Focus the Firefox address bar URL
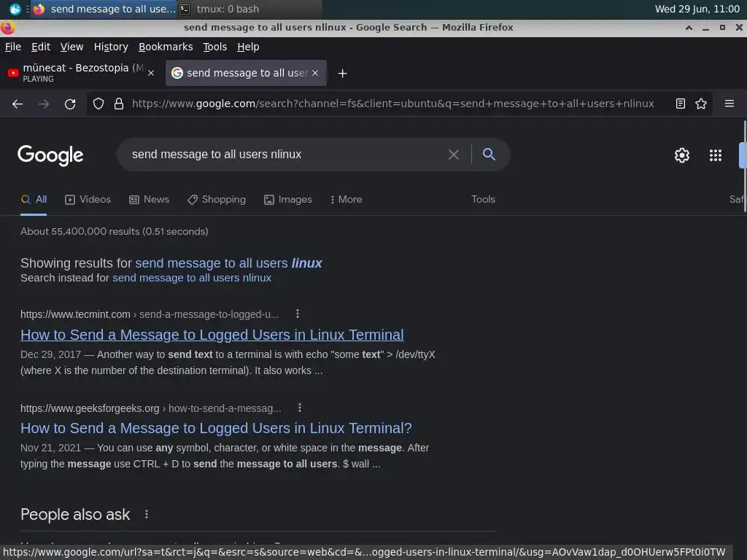Image resolution: width=747 pixels, height=560 pixels. coord(392,104)
